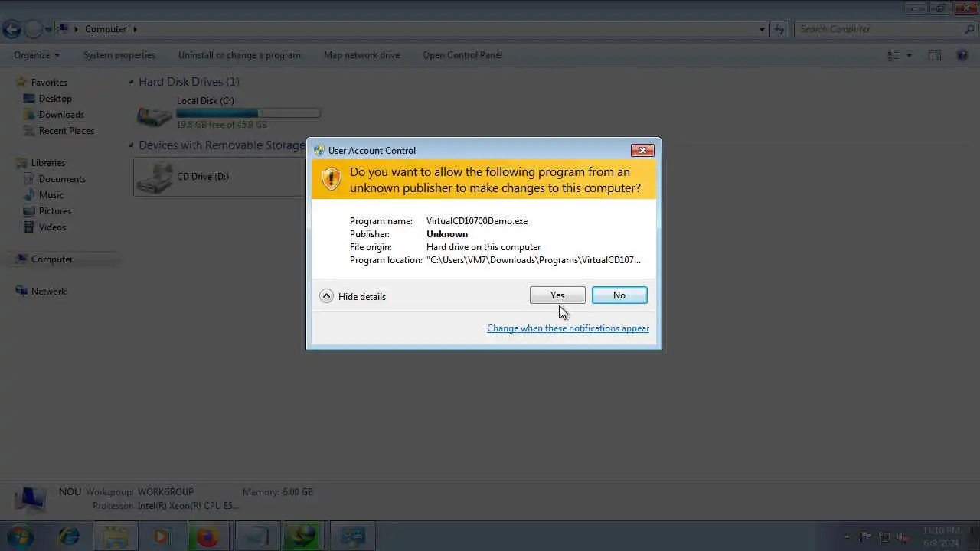Open the 'Change when these notifications appear' link
The width and height of the screenshot is (980, 551).
[568, 328]
